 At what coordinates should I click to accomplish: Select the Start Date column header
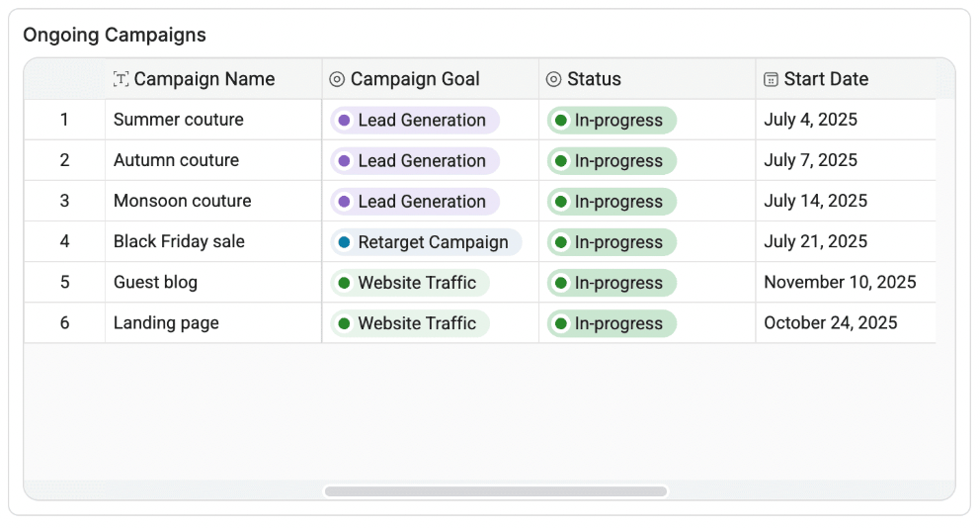pos(826,79)
